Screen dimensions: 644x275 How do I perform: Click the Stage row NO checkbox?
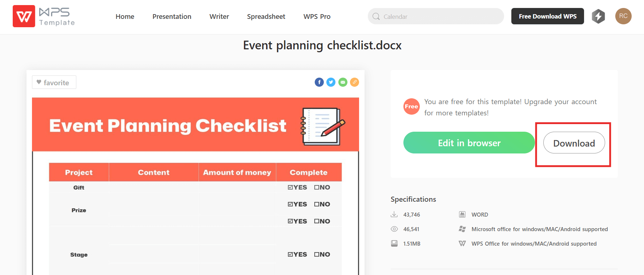pos(317,255)
